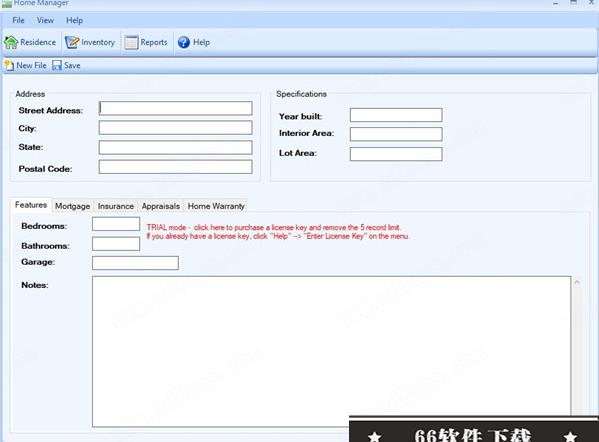599x442 pixels.
Task: Click the "Notes:" label
Action: click(35, 285)
